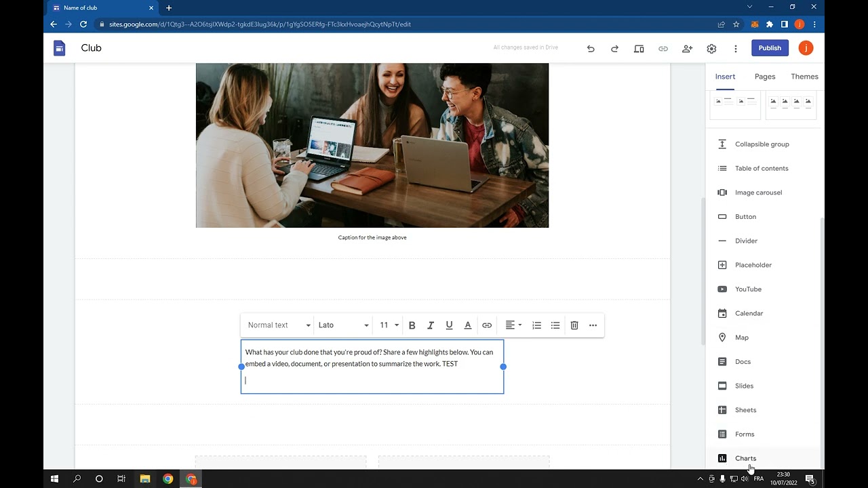Image resolution: width=868 pixels, height=488 pixels.
Task: Click inside the highlighted text box
Action: pyautogui.click(x=372, y=367)
